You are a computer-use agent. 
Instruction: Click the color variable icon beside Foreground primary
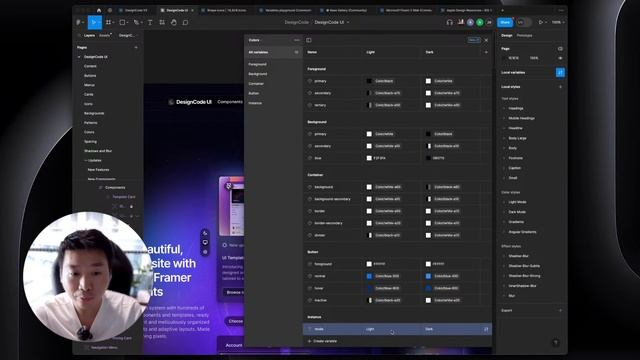[310, 81]
